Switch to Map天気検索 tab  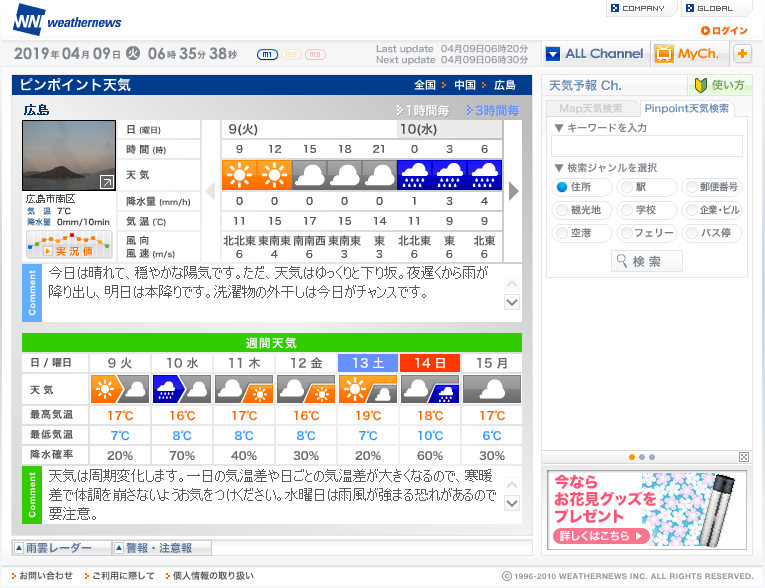coord(591,108)
